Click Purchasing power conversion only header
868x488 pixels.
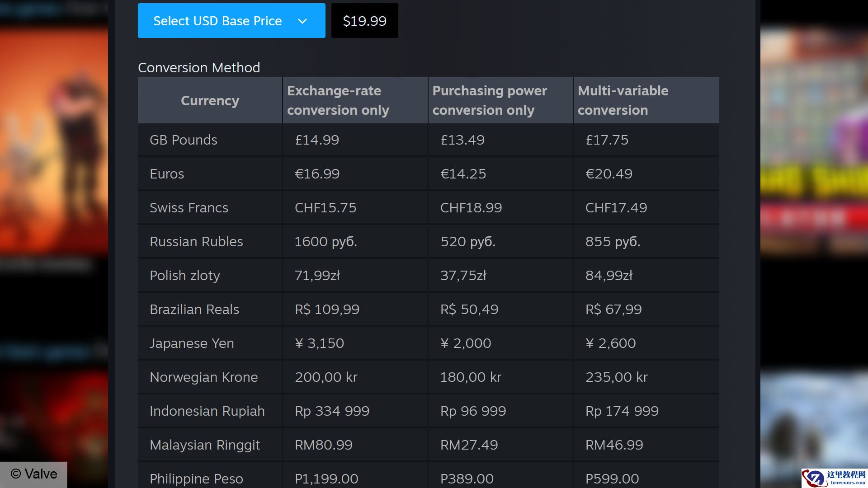489,100
